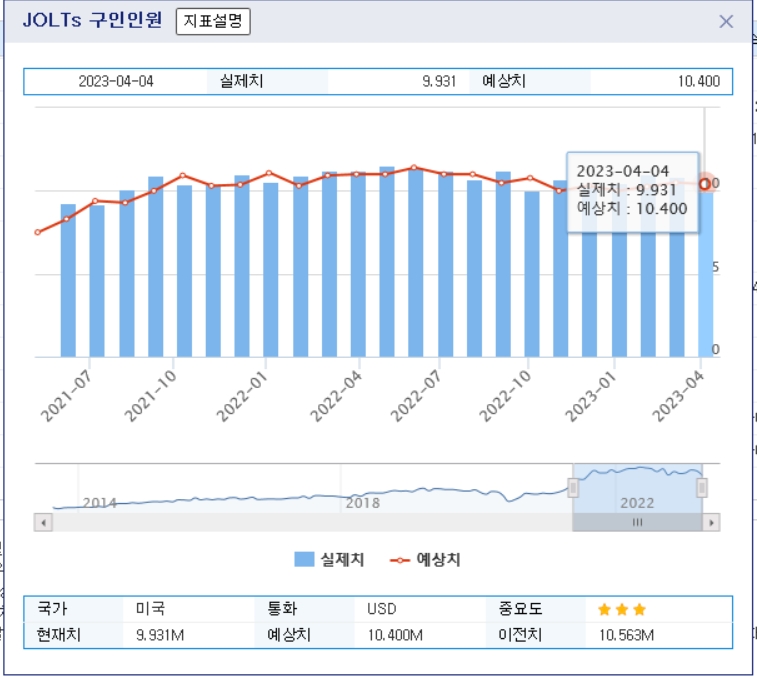Screen dimensions: 757x682
Task: Click the 10.400 forecast value in the header row
Action: tap(699, 81)
